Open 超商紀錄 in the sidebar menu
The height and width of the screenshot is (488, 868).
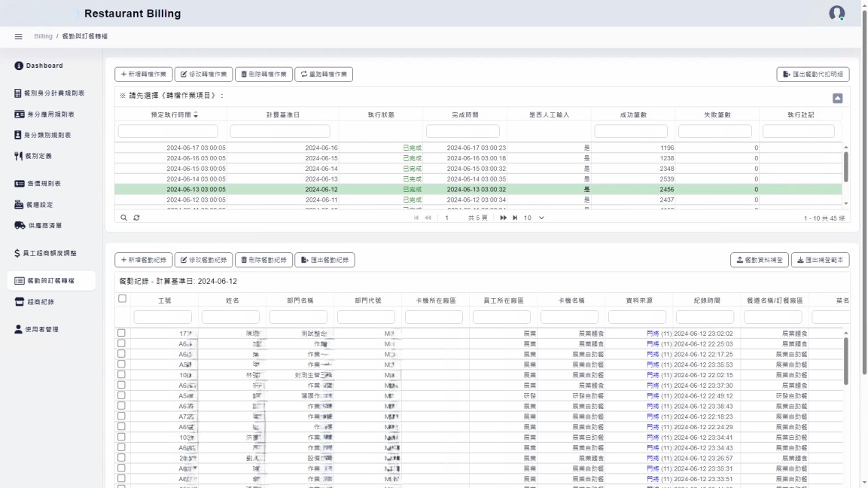pos(40,302)
